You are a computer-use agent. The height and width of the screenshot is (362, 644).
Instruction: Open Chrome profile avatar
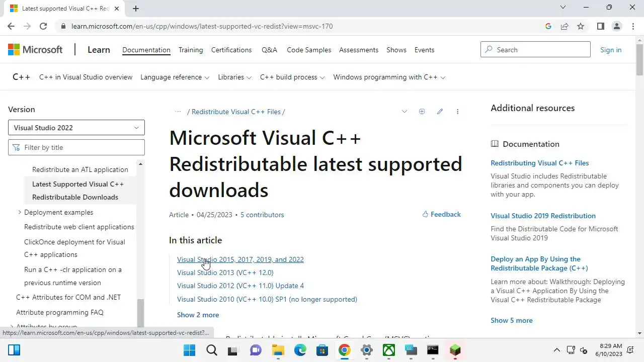[x=616, y=26]
